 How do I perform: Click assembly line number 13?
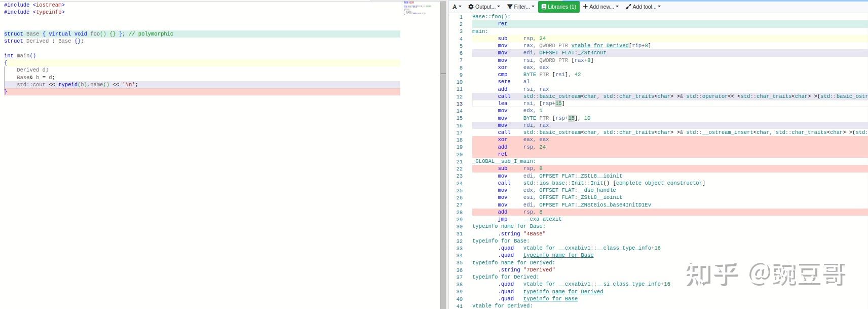(460, 104)
